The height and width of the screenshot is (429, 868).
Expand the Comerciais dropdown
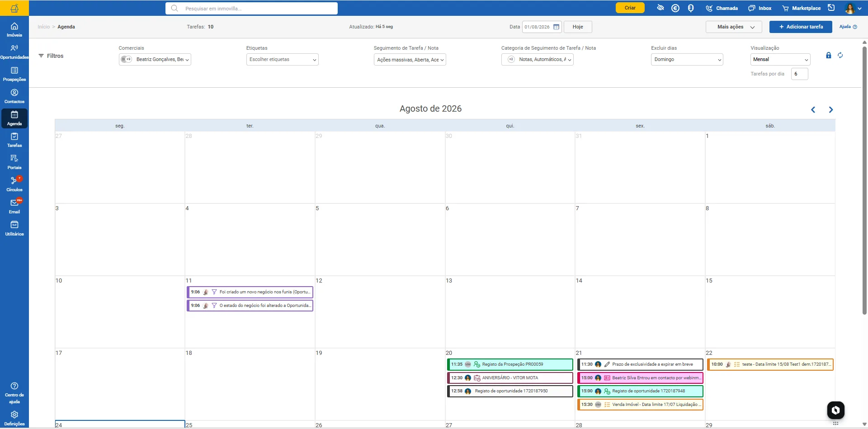tap(155, 59)
